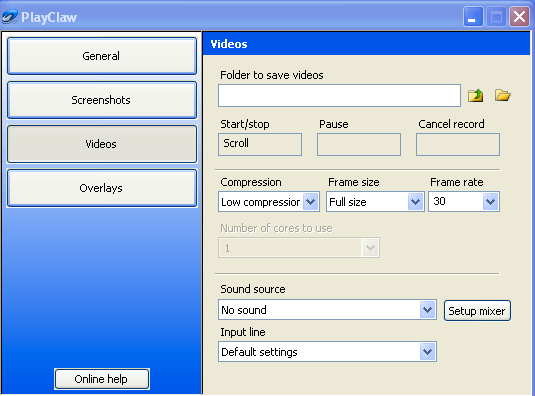Open the folder browse icon for videos
Viewport: 535px width, 396px height.
(503, 95)
